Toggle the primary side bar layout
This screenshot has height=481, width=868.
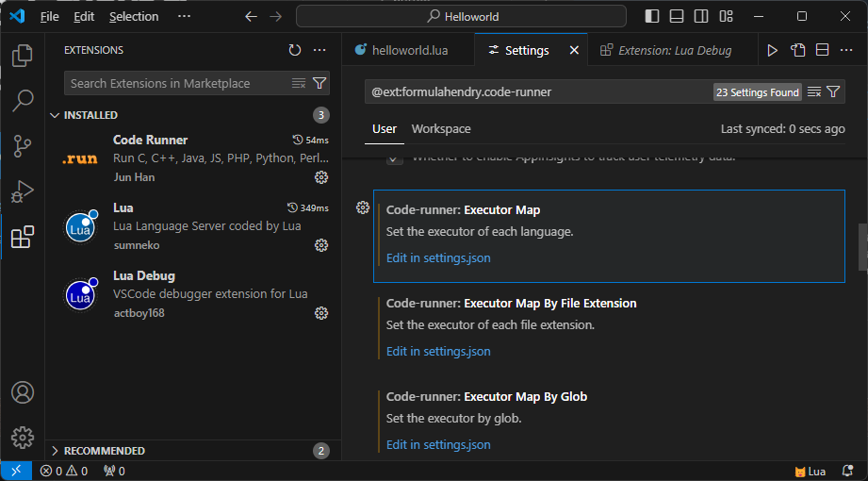(x=652, y=17)
